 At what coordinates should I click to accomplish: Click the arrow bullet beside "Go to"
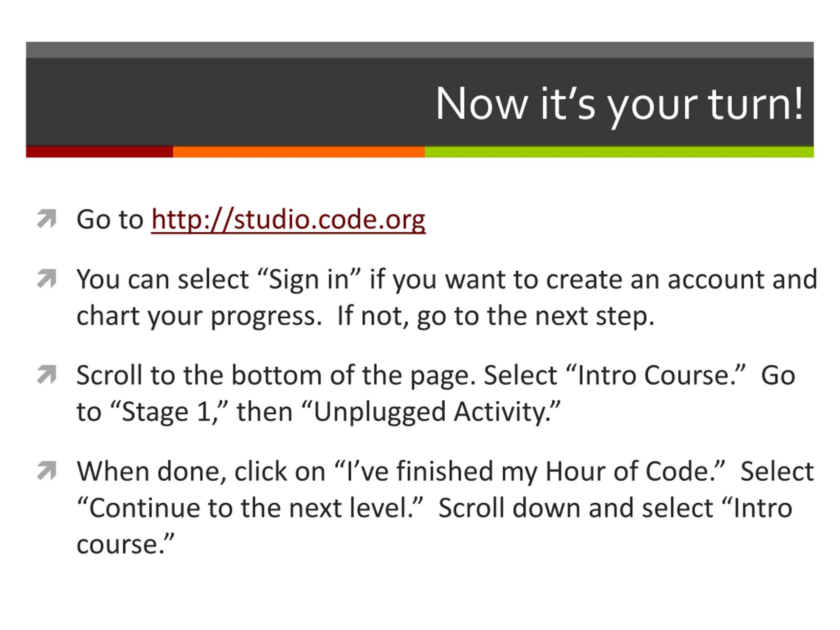(x=47, y=219)
